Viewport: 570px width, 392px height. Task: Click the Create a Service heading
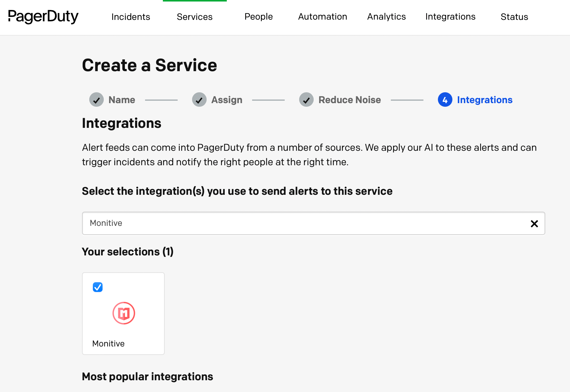pyautogui.click(x=150, y=65)
